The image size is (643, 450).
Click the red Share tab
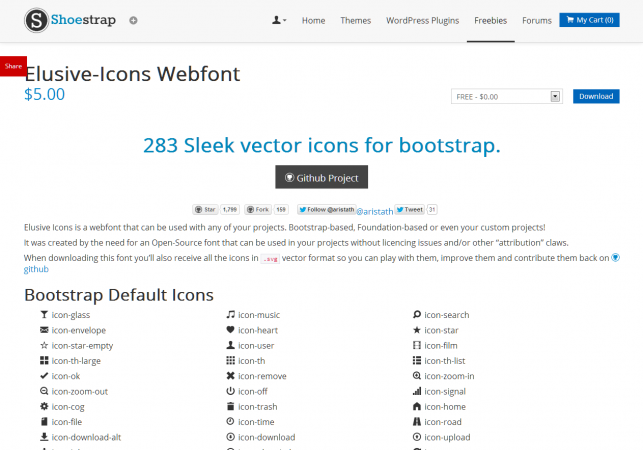(13, 66)
